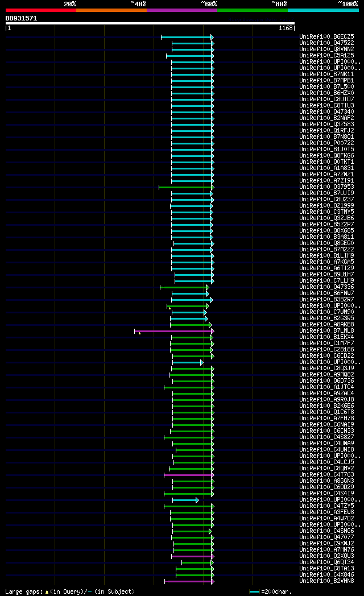This screenshot has width=364, height=596.
Task: Select the UniRef100_A7KGA5 label
Action: tap(326, 262)
